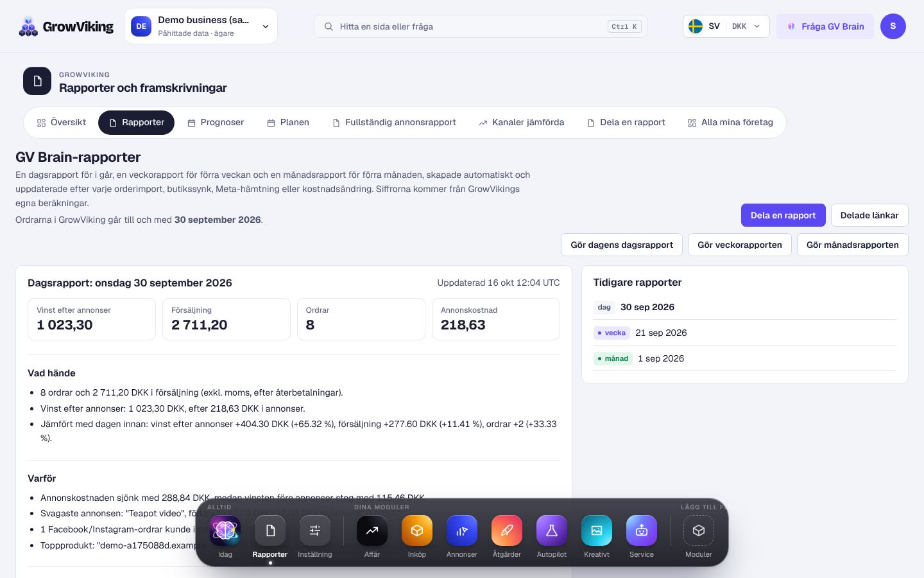The image size is (924, 578).
Task: Click the Annonskostnad 218,63 card
Action: point(496,319)
